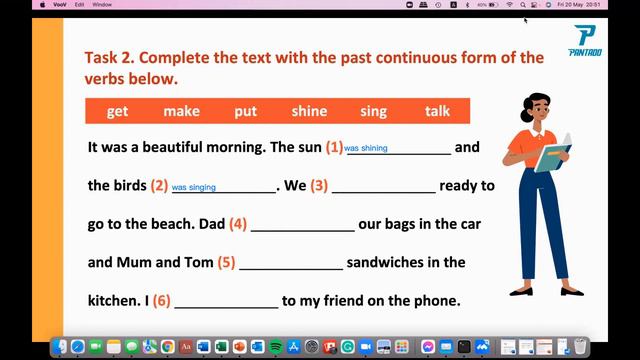This screenshot has width=640, height=360.
Task: Open Launchpad from the dock
Action: pos(402,347)
